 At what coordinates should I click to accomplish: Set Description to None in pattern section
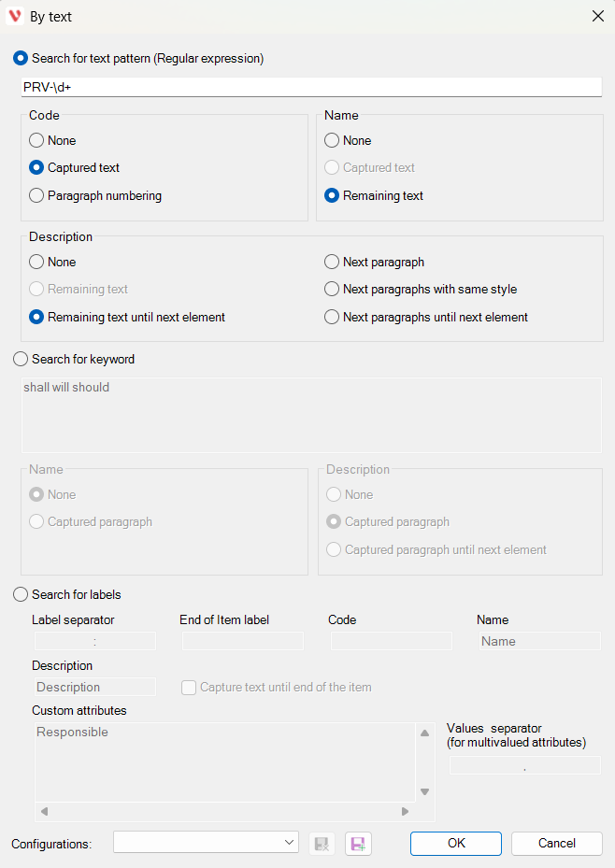pyautogui.click(x=36, y=262)
